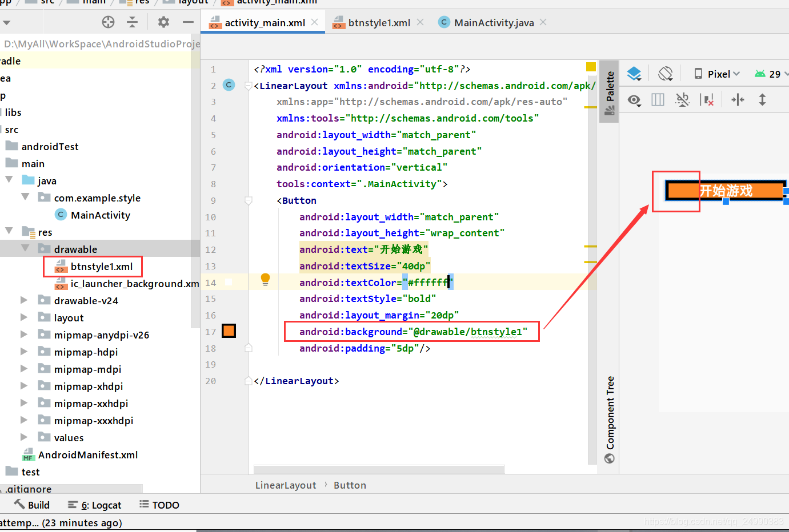Screen dimensions: 789x532
Task: Expand the values folder
Action: click(24, 437)
